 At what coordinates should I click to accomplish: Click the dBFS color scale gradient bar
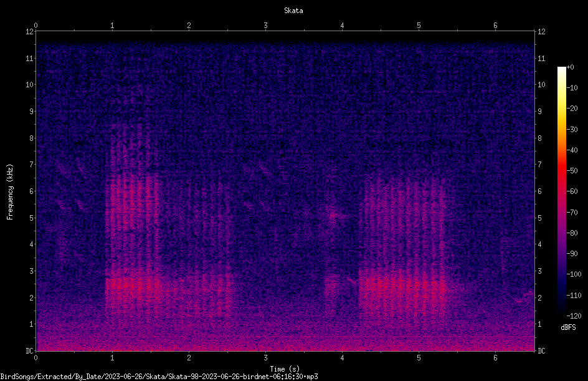tap(562, 191)
